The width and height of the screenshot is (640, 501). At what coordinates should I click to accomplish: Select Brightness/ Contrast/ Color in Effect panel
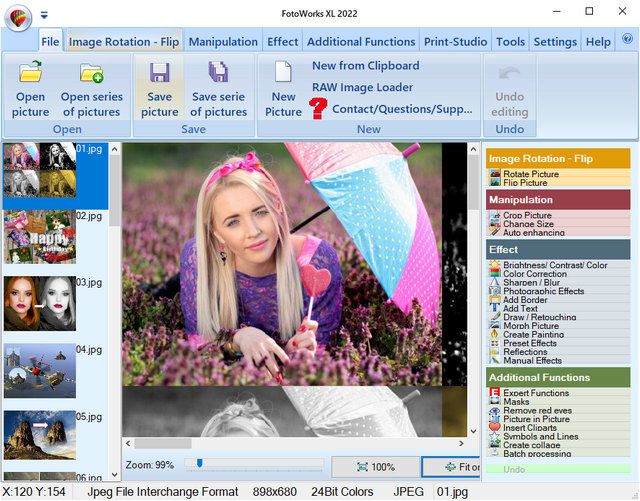(554, 265)
